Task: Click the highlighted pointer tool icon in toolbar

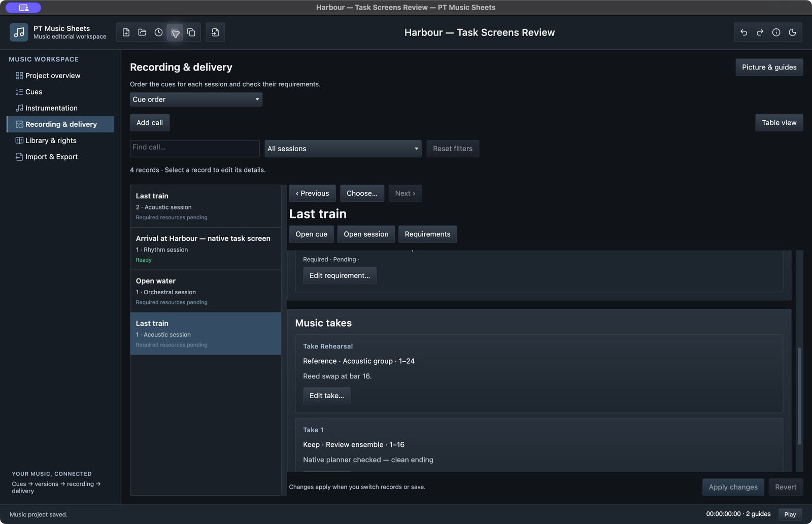Action: pos(175,32)
